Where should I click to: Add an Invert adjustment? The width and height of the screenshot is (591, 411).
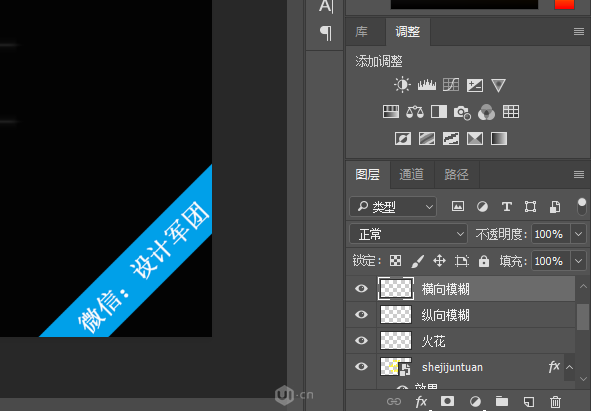point(403,138)
